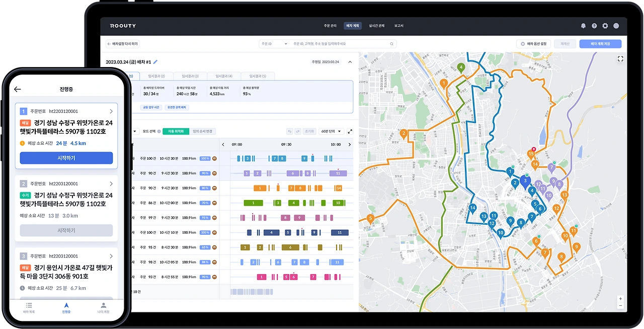Tap the back arrow on the phone screen
644x329 pixels.
(x=18, y=89)
